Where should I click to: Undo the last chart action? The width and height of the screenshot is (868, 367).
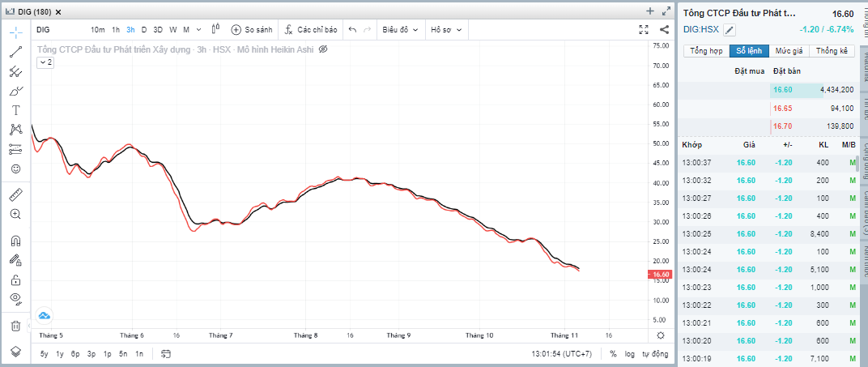click(352, 29)
